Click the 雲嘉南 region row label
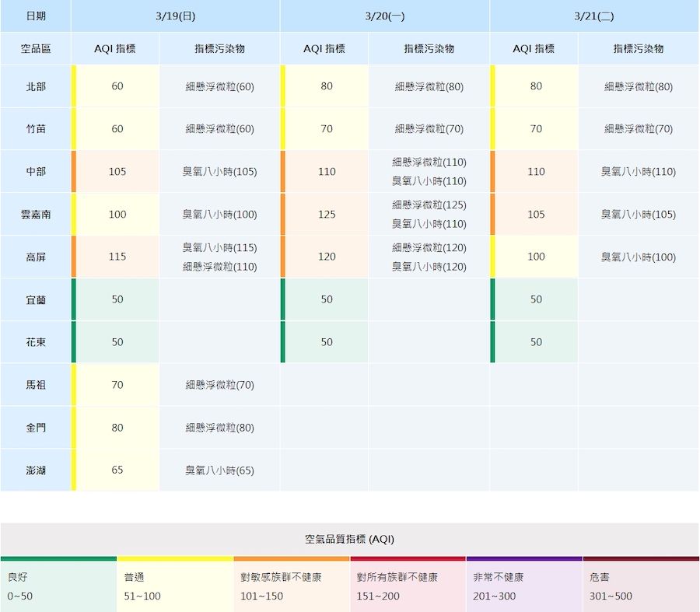The image size is (700, 612). point(36,215)
